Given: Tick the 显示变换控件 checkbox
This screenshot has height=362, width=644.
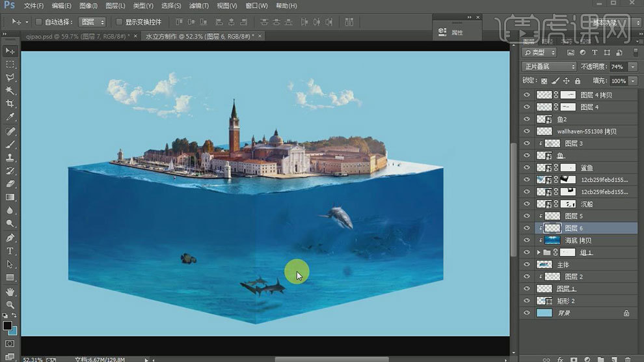Looking at the screenshot, I should click(x=119, y=21).
